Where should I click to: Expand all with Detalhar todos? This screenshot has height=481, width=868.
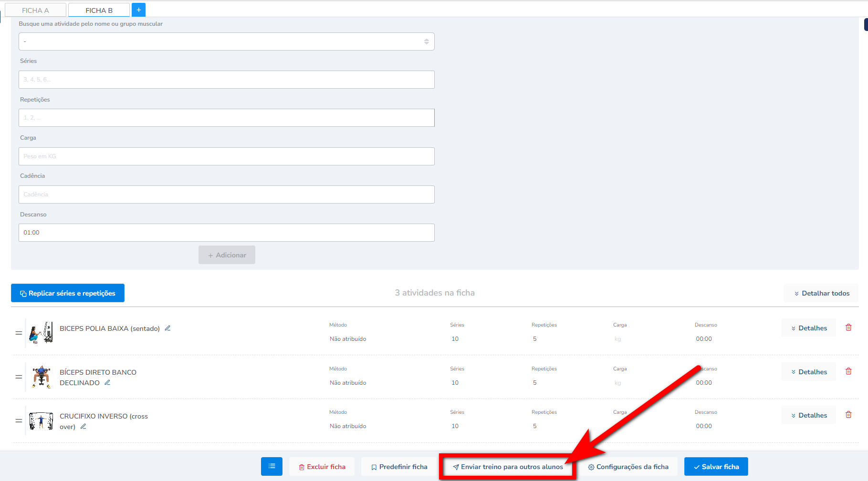821,293
